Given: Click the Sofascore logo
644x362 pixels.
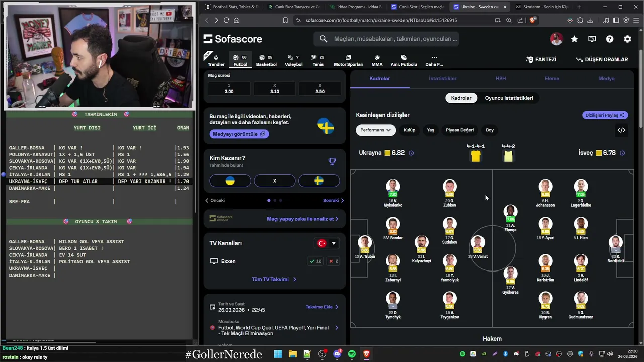Looking at the screenshot, I should (x=233, y=39).
